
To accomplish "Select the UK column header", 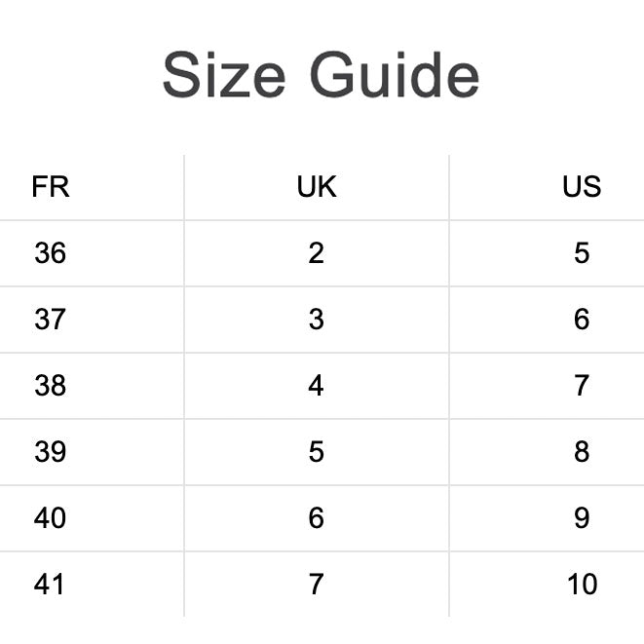I will 317,186.
